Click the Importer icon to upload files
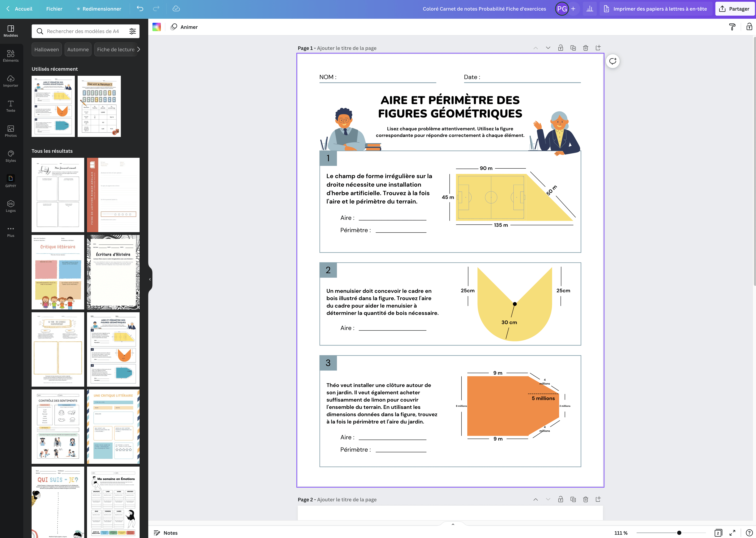The width and height of the screenshot is (756, 538). (11, 81)
